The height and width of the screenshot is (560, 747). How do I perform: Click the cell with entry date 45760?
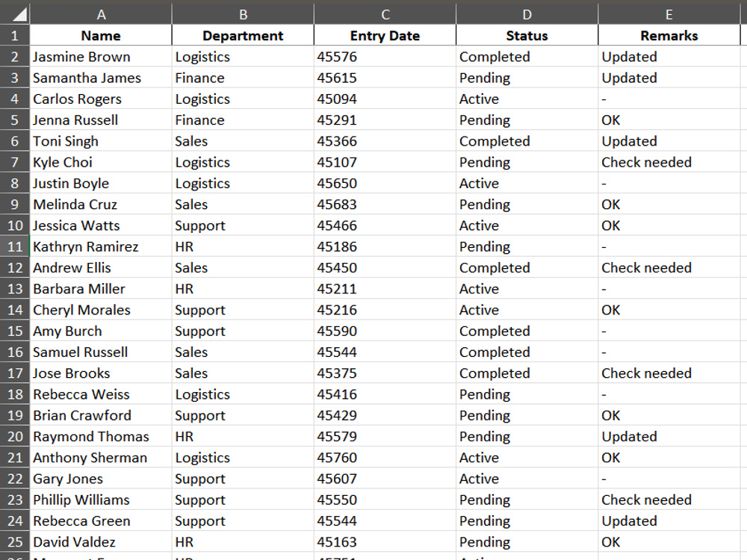[x=385, y=458]
